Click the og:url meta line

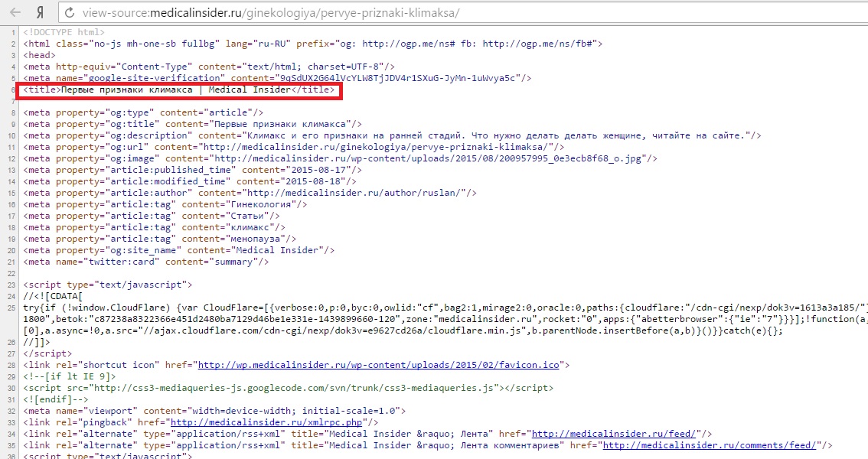pos(293,147)
